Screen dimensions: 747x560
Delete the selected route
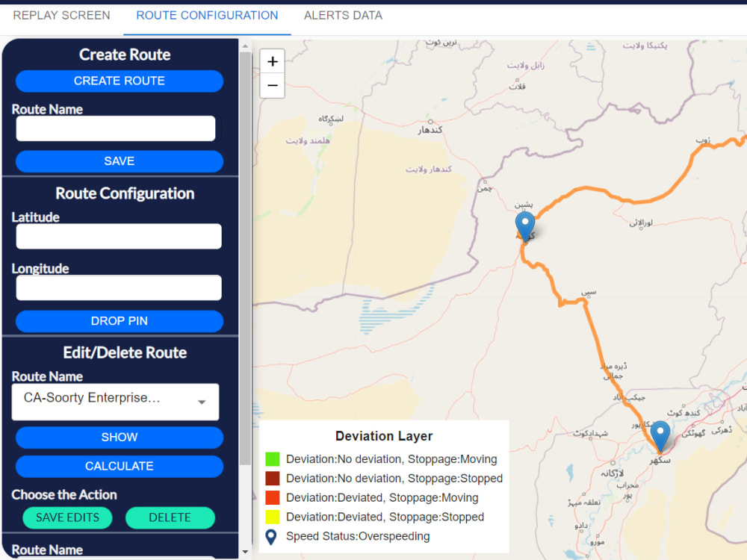170,517
